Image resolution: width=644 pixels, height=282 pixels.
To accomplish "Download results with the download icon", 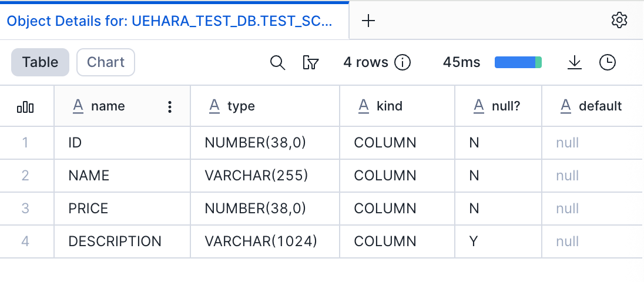I will (x=575, y=62).
